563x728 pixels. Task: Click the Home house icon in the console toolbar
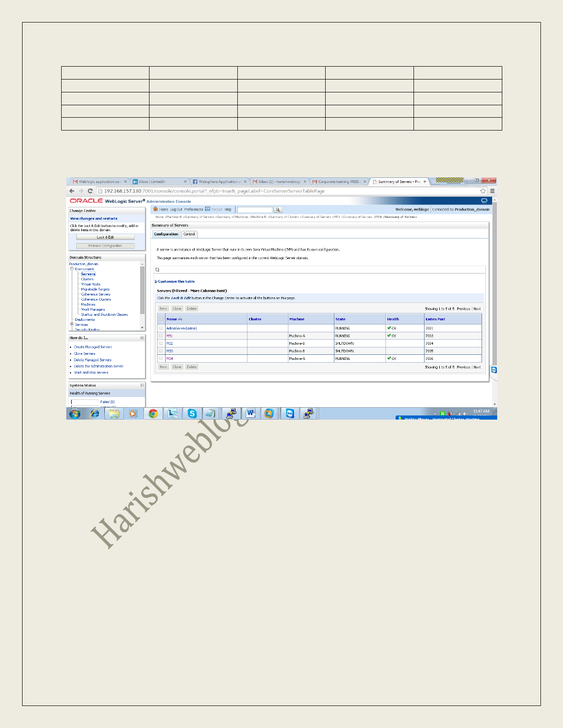click(155, 209)
